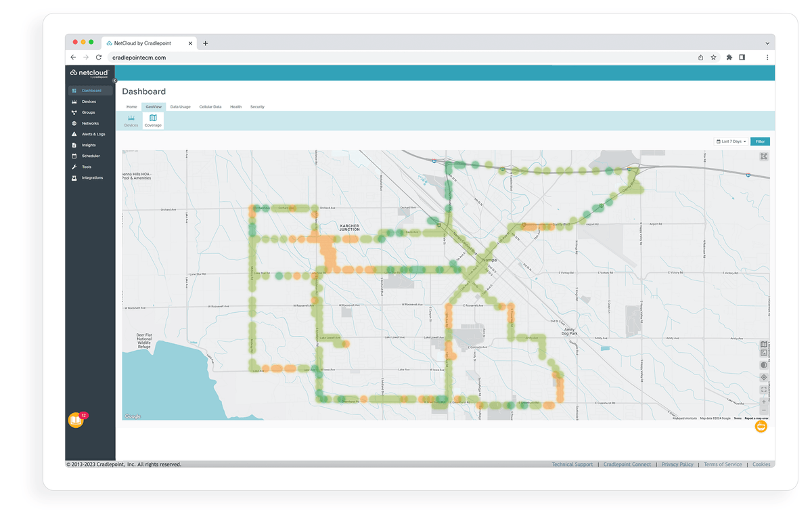This screenshot has height=520, width=812.
Task: Close the NetCloud by Cradlepoint tab
Action: [190, 43]
